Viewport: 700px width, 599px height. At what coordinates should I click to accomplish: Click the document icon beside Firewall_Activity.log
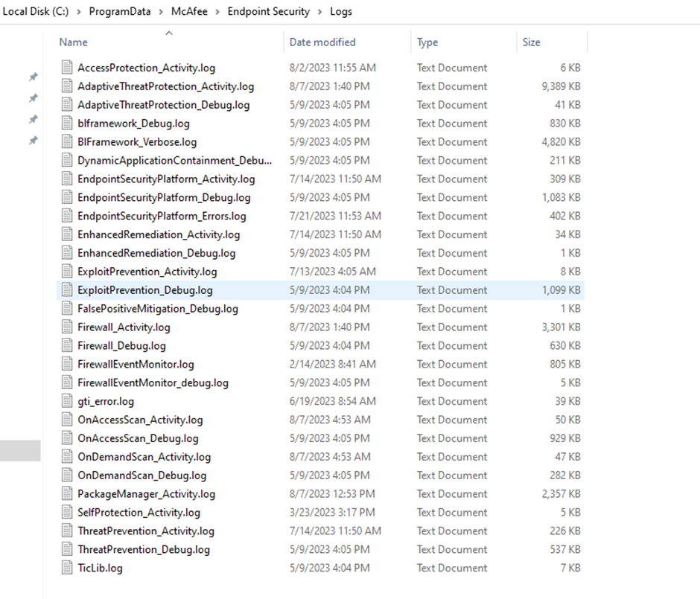66,327
